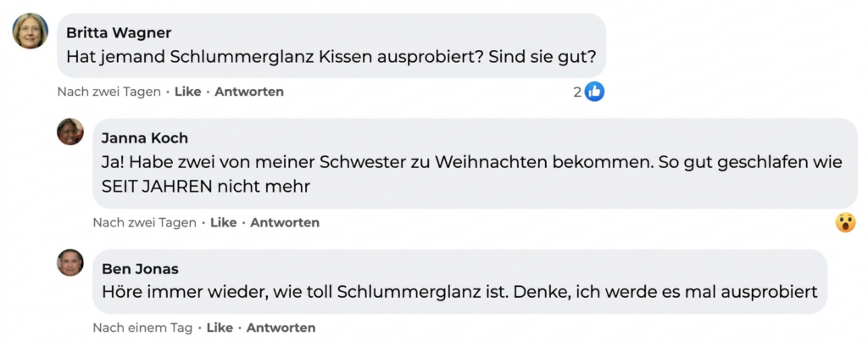Open the reaction count number 2
This screenshot has width=868, height=342.
tap(577, 92)
